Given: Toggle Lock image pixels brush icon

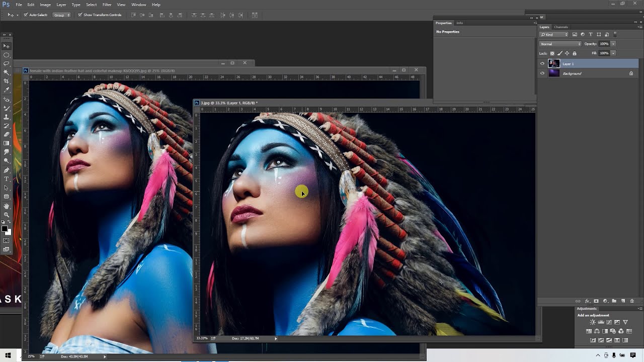Looking at the screenshot, I should (x=560, y=53).
